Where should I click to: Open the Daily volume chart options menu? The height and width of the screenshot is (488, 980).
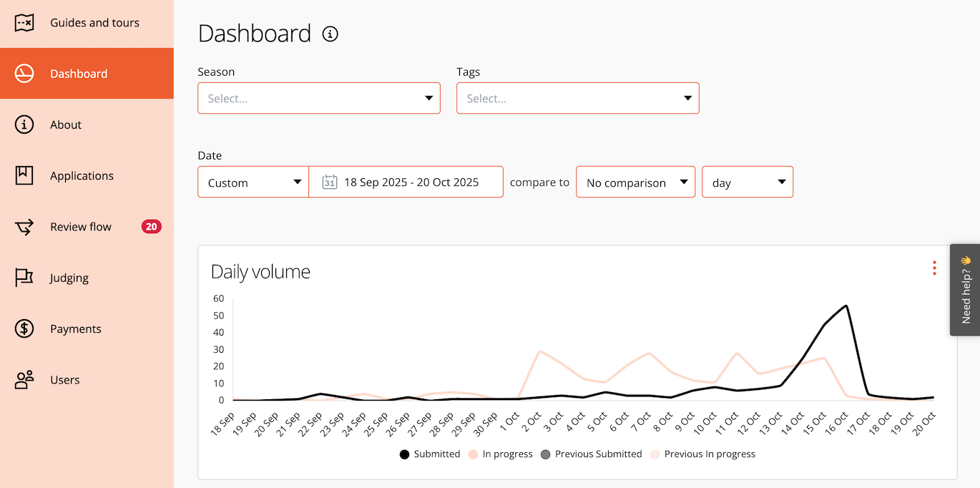(934, 268)
